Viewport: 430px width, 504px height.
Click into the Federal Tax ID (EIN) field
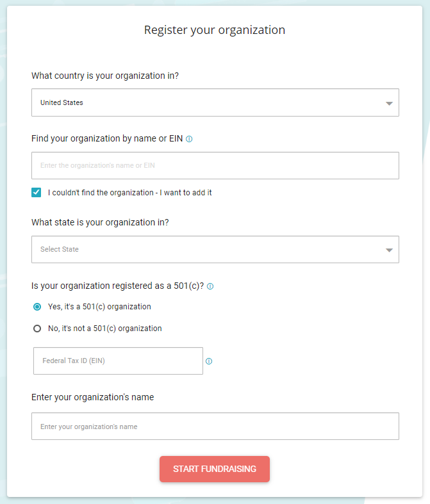(x=118, y=361)
